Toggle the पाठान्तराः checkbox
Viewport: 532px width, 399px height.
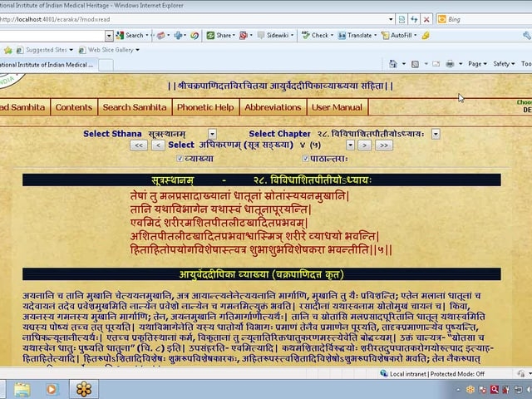click(x=306, y=158)
